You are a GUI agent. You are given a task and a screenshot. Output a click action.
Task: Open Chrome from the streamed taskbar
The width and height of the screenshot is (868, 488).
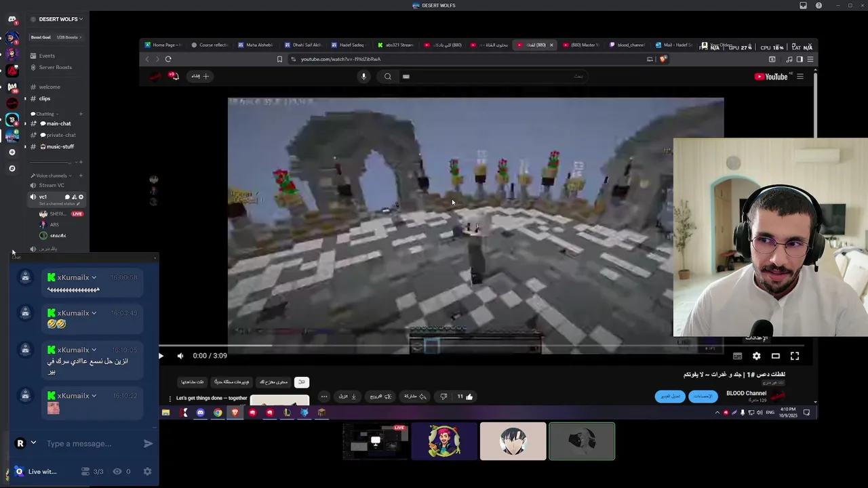pyautogui.click(x=218, y=412)
